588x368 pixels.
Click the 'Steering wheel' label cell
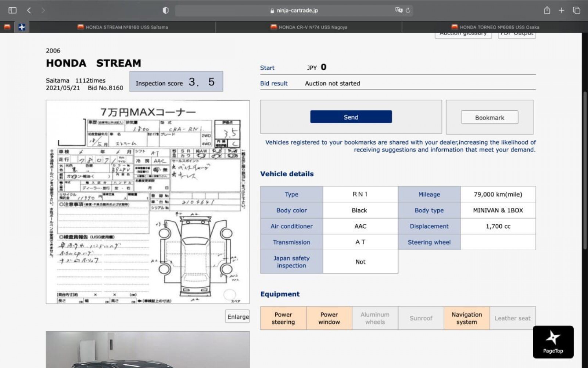pyautogui.click(x=429, y=242)
